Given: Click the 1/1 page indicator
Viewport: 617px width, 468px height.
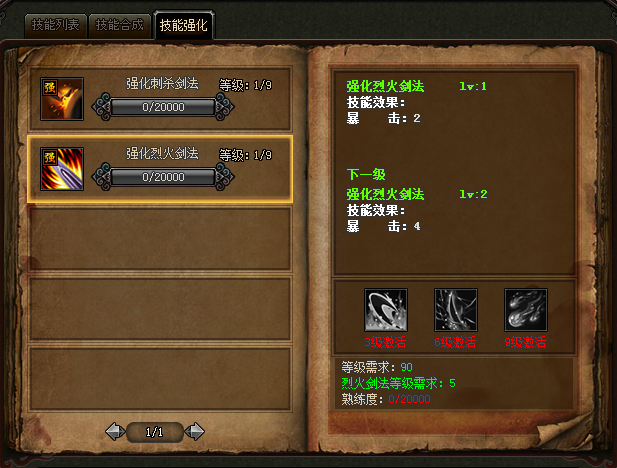Looking at the screenshot, I should (x=155, y=432).
